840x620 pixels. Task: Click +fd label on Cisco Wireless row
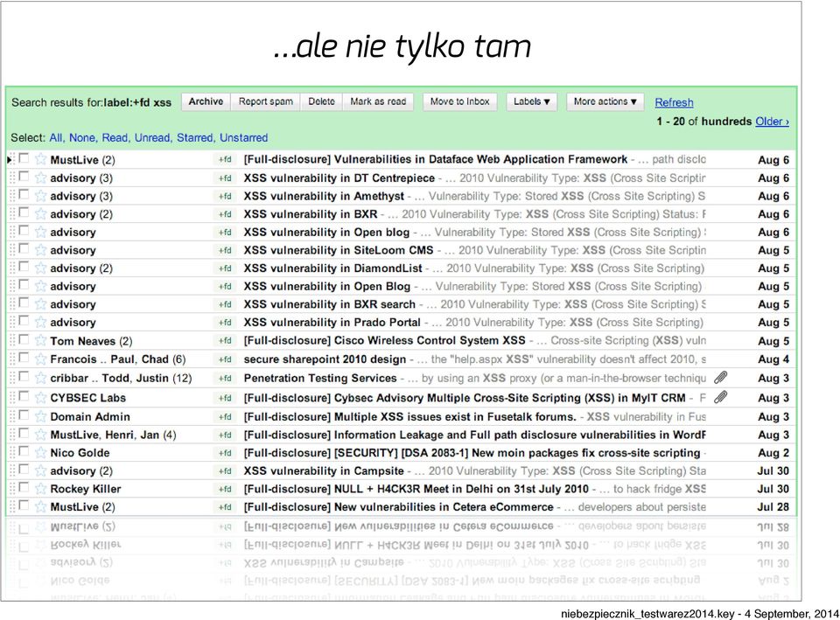pos(225,340)
